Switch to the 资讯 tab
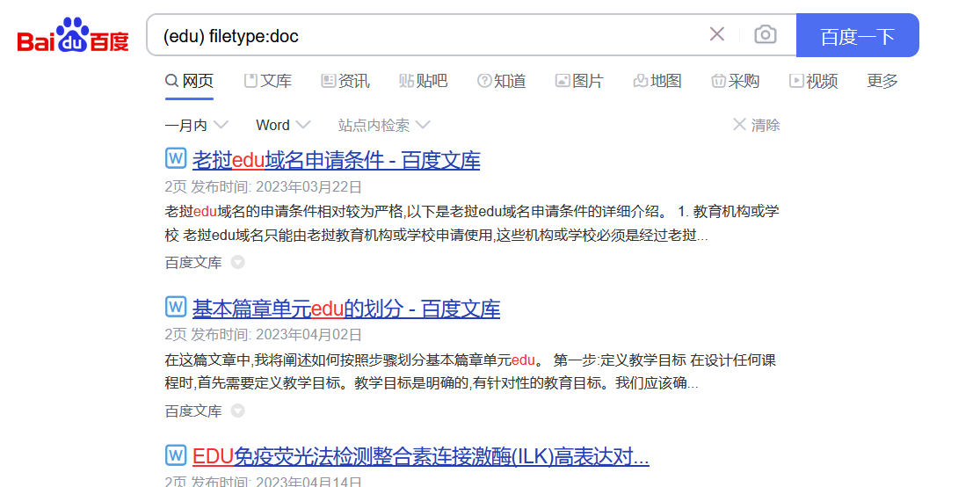The height and width of the screenshot is (487, 980). pos(345,81)
